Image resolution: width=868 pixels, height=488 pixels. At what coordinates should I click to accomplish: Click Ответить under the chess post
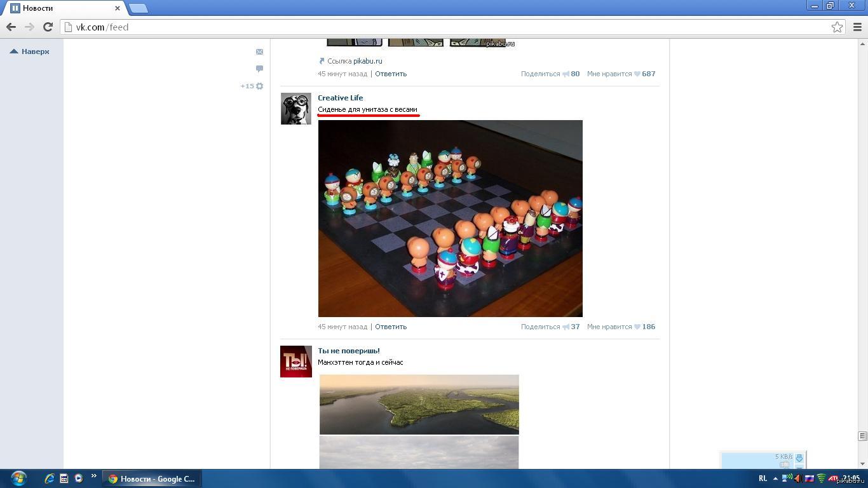coord(390,327)
